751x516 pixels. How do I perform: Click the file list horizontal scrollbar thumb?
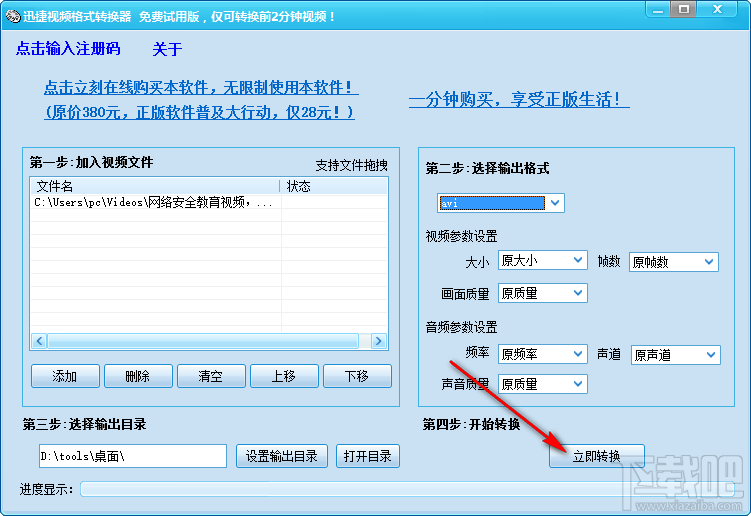click(203, 341)
